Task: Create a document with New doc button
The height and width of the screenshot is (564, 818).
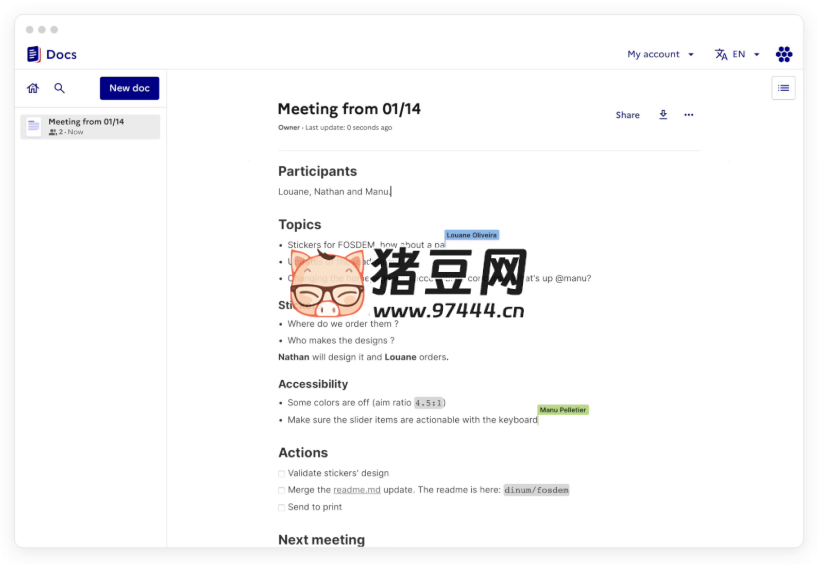Action: click(x=129, y=88)
